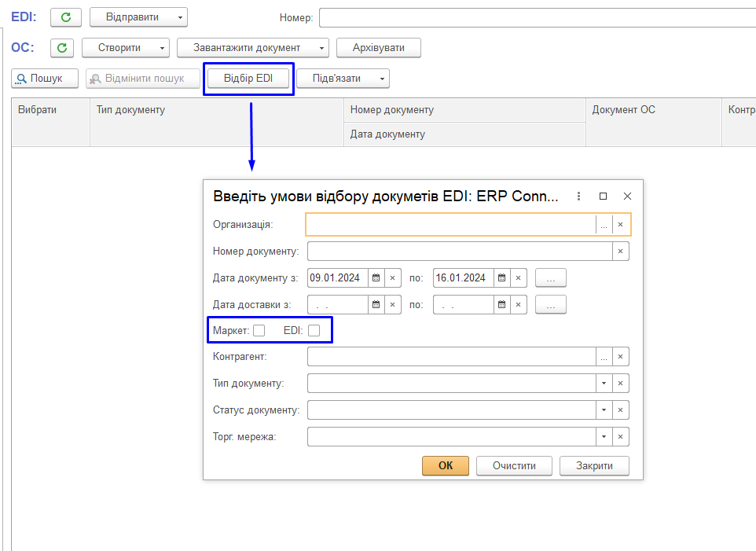The width and height of the screenshot is (756, 551).
Task: Open calendar picker for Дата доставки з
Action: pos(376,305)
